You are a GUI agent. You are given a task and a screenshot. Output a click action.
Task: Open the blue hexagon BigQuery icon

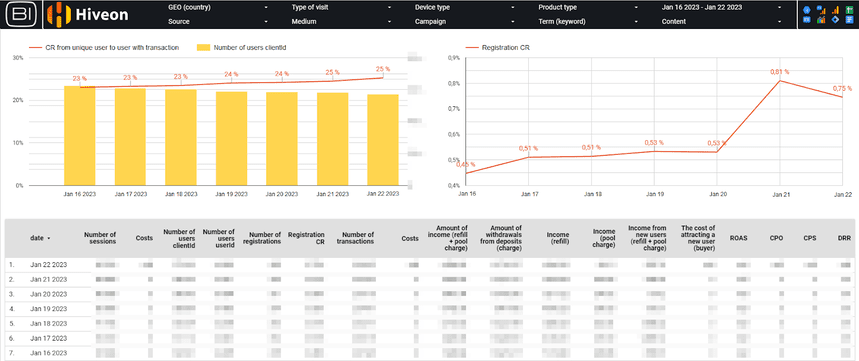[807, 10]
